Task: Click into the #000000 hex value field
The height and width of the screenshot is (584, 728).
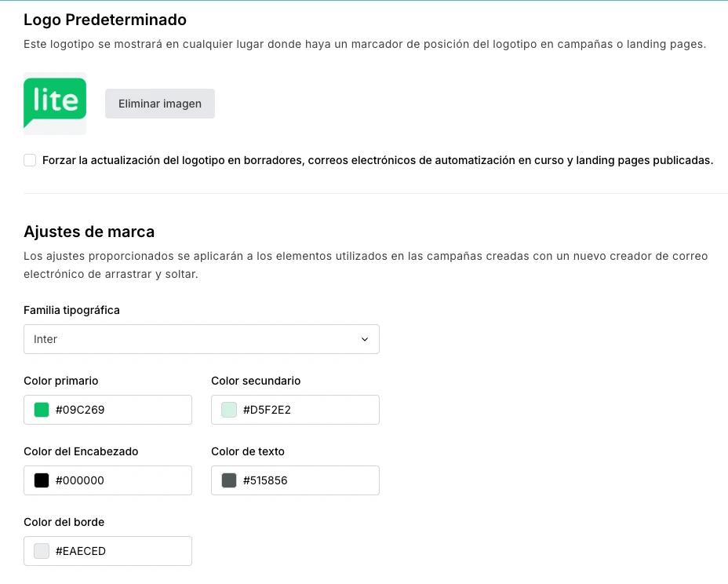Action: (x=118, y=480)
